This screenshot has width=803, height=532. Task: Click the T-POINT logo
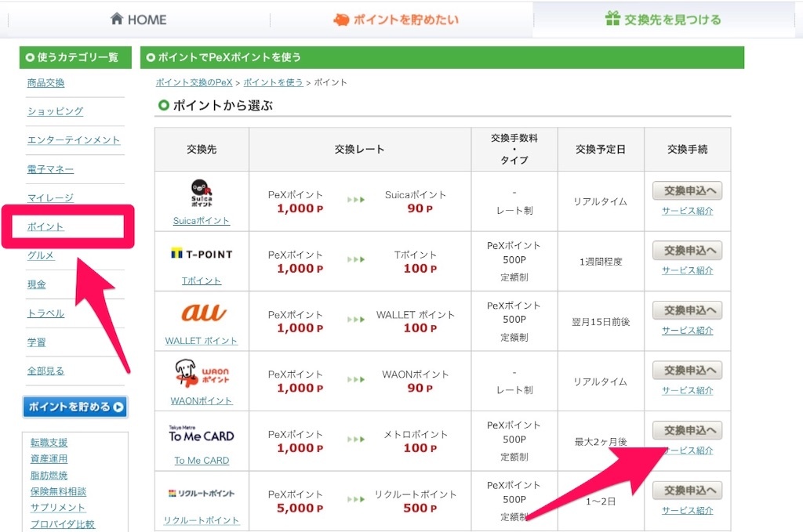[x=202, y=254]
